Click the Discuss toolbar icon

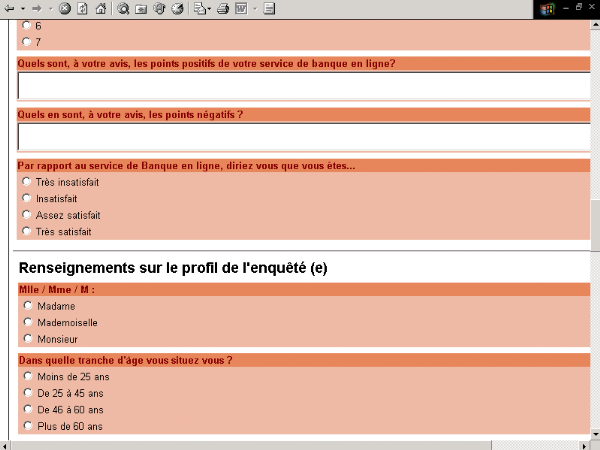click(269, 8)
